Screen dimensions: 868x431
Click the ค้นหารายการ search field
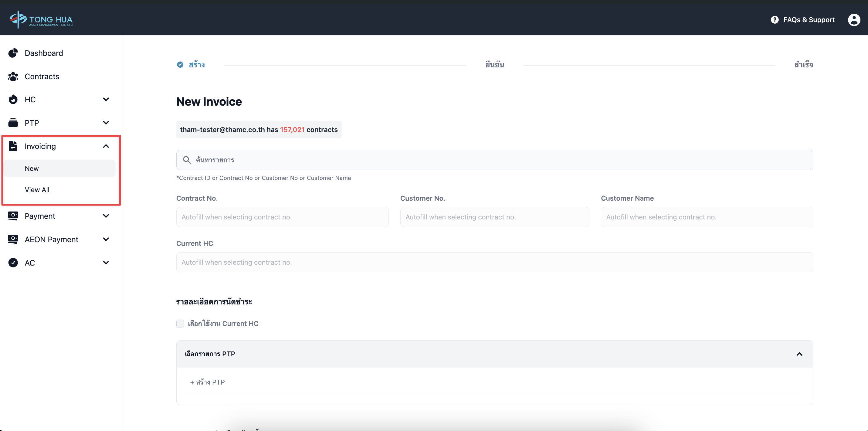pyautogui.click(x=494, y=160)
